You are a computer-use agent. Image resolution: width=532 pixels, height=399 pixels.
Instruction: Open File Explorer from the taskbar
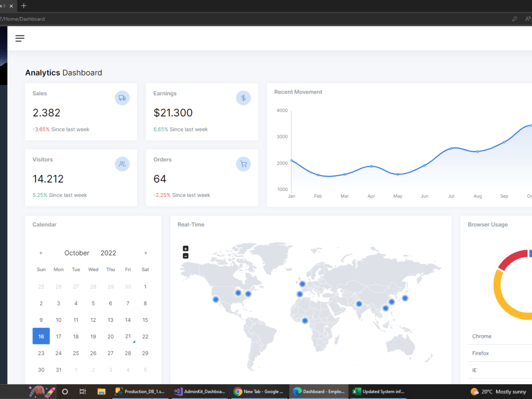101,392
